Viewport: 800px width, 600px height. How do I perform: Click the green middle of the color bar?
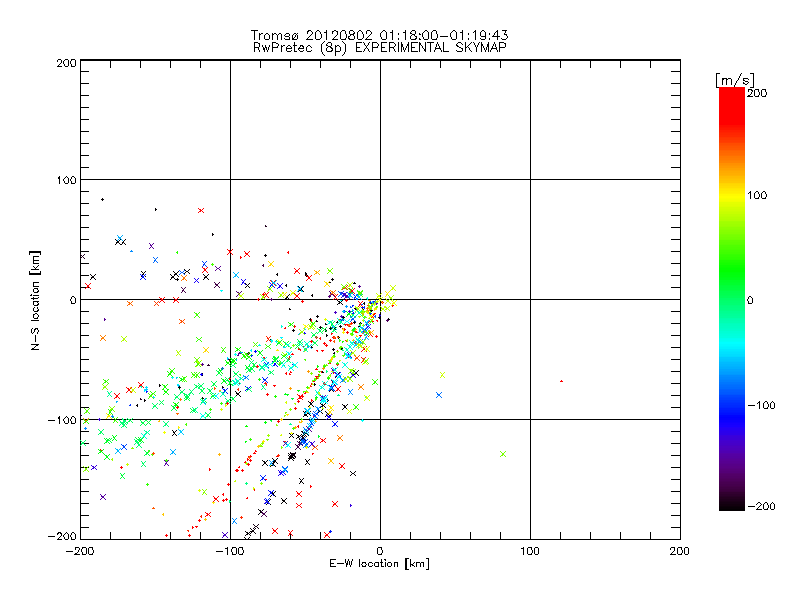click(732, 299)
